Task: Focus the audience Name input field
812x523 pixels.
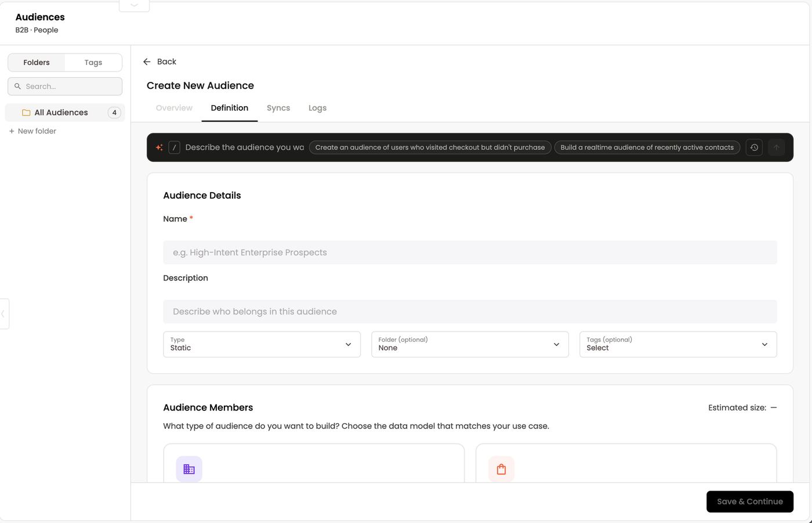Action: point(470,253)
